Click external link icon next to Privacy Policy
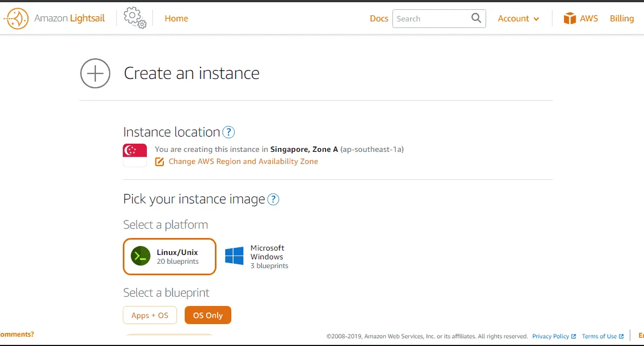The image size is (644, 346). (573, 336)
